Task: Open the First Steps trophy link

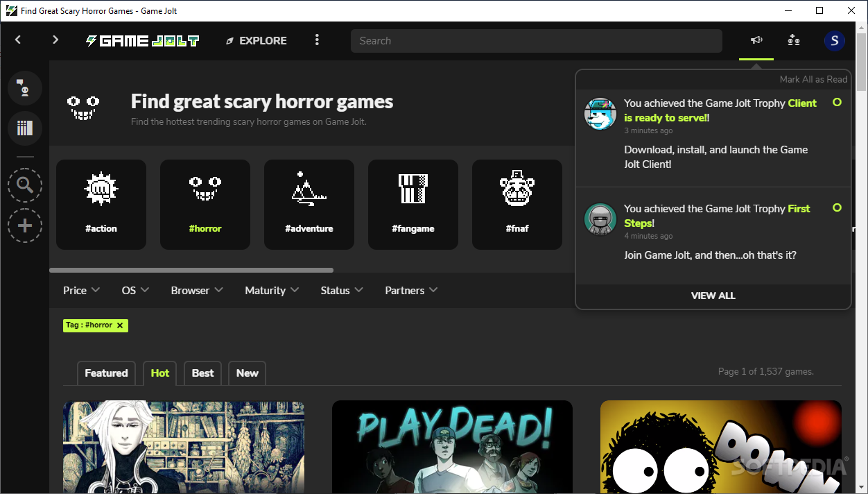Action: [x=717, y=216]
